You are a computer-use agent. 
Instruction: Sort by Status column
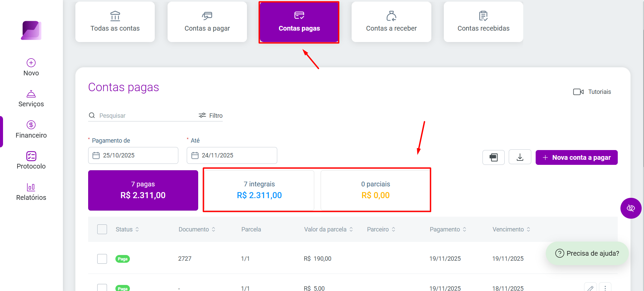127,229
